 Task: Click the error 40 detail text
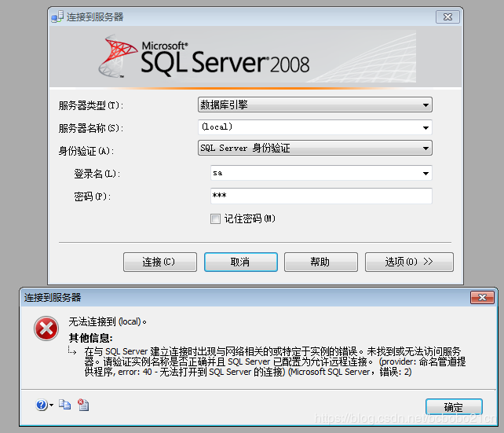pos(275,361)
